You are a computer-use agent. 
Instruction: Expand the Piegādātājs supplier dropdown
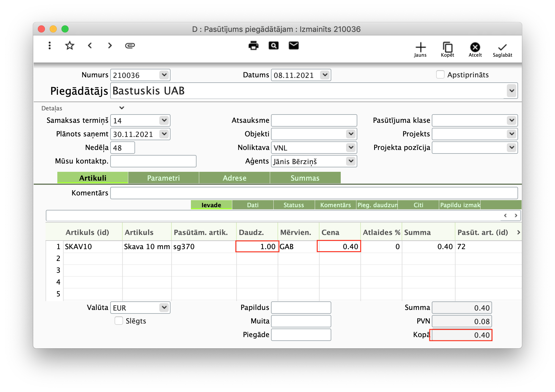512,91
